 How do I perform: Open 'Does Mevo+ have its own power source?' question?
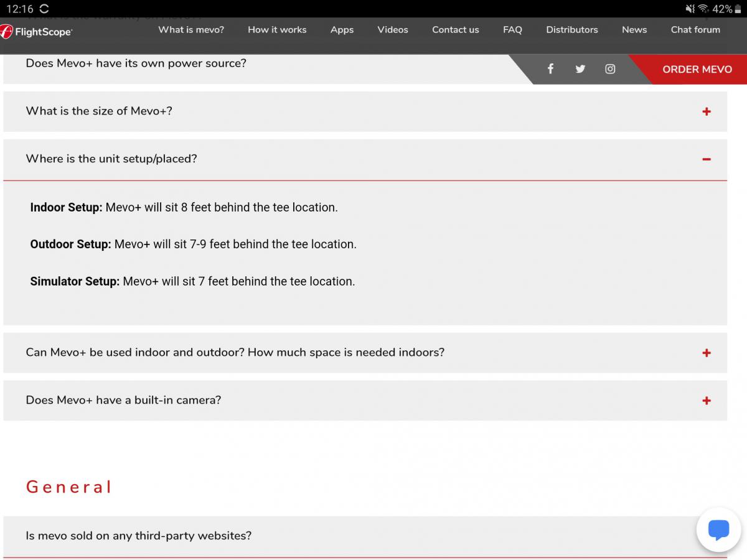[136, 63]
